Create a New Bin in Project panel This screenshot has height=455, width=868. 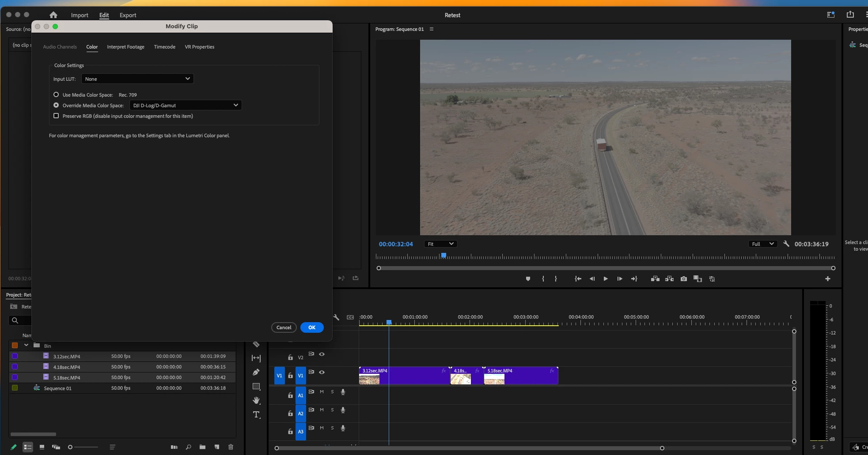point(202,447)
